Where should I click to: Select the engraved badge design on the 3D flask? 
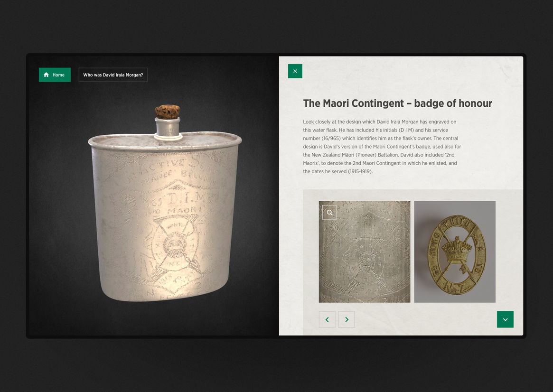tap(174, 243)
